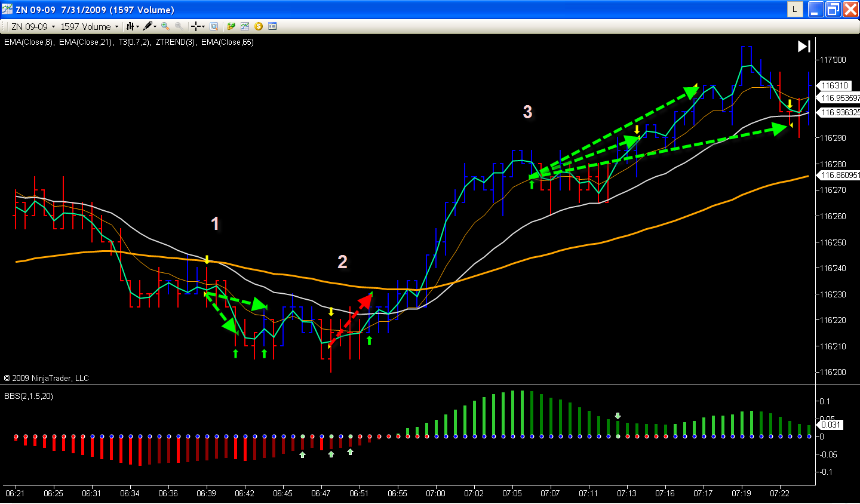Click the zoom out magnifier icon
The image size is (860, 504).
point(179,26)
